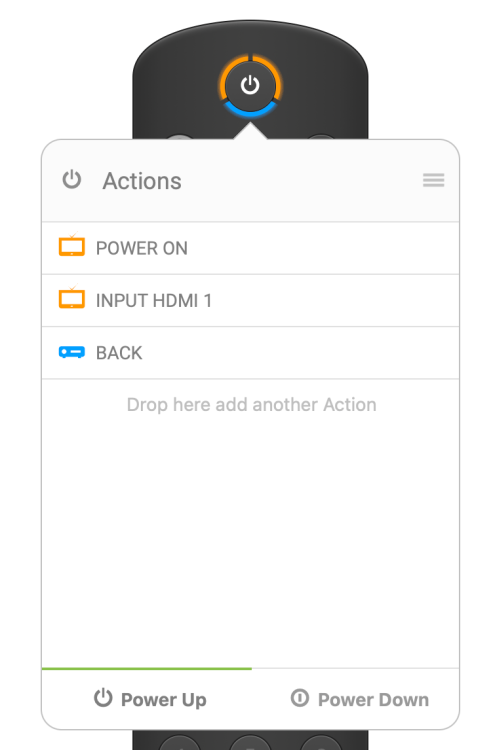
Task: Switch to the Power Down tab
Action: coord(360,699)
